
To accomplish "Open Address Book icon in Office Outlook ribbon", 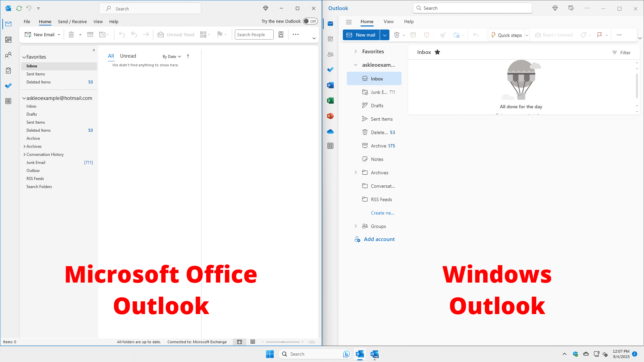I will tap(281, 35).
